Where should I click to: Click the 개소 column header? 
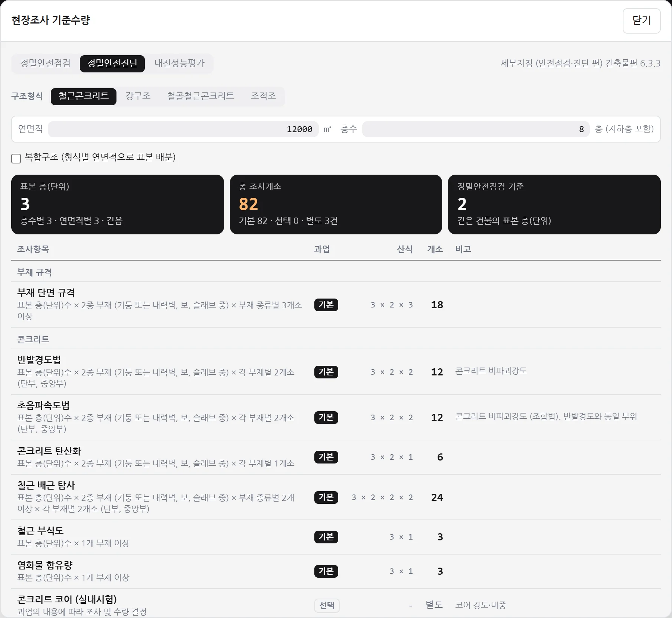[435, 249]
